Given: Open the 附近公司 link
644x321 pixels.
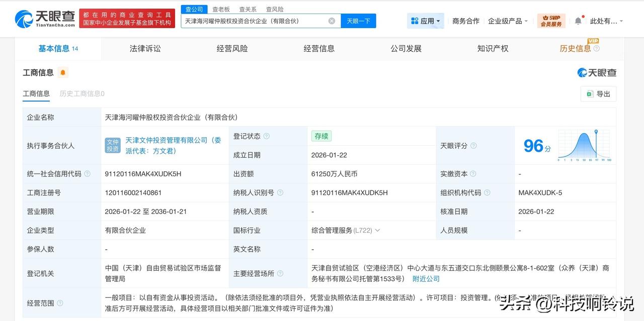Looking at the screenshot, I should pyautogui.click(x=426, y=278).
